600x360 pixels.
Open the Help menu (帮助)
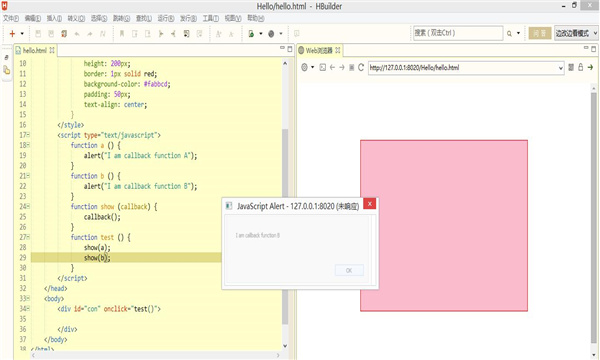[255, 18]
